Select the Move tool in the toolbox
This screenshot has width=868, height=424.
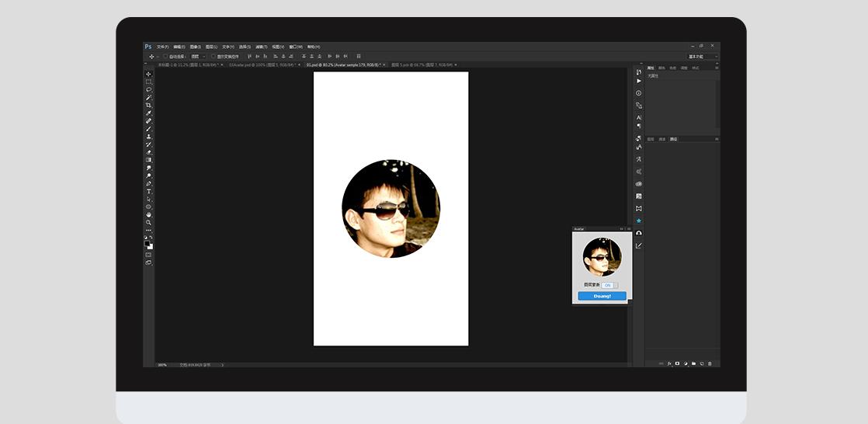(x=148, y=74)
